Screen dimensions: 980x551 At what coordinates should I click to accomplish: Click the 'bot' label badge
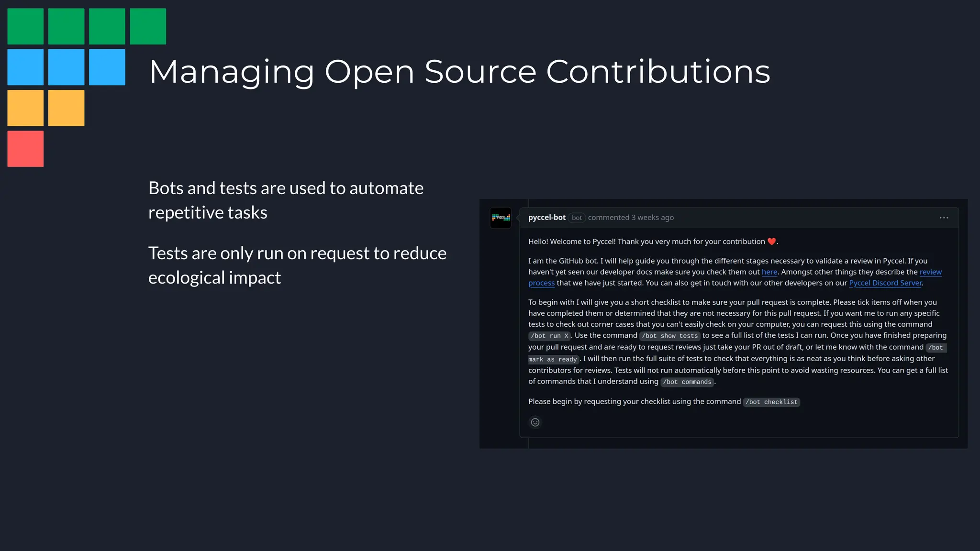tap(577, 218)
